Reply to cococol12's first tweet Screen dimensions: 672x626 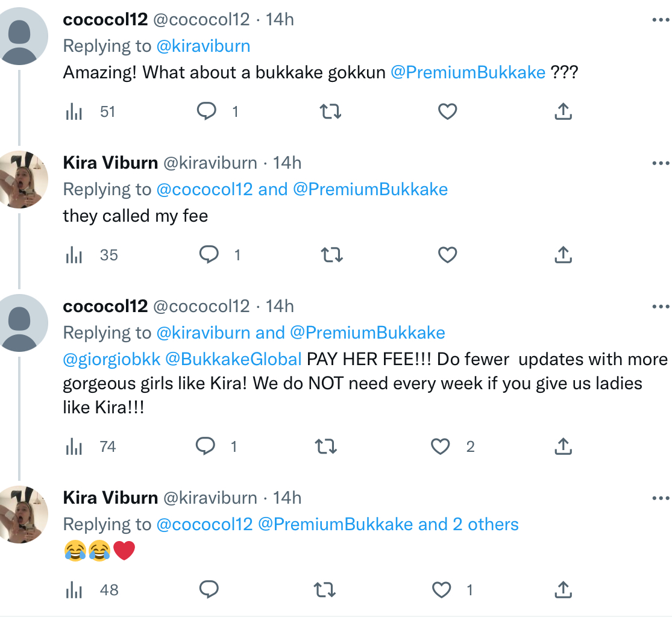207,111
